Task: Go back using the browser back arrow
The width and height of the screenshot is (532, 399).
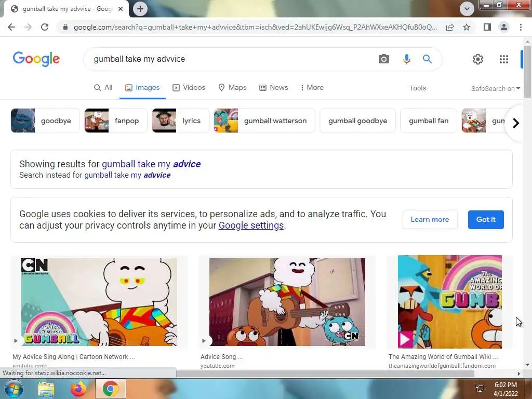Action: coord(11,27)
